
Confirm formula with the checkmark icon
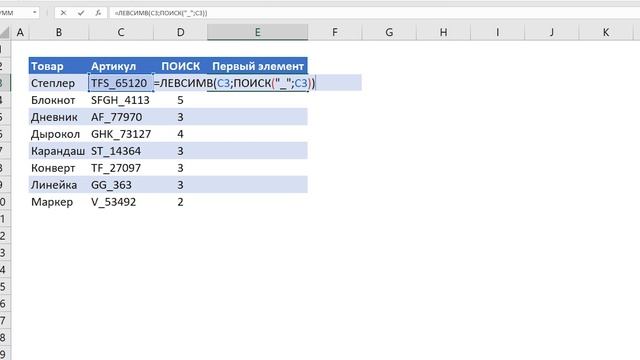pos(81,13)
